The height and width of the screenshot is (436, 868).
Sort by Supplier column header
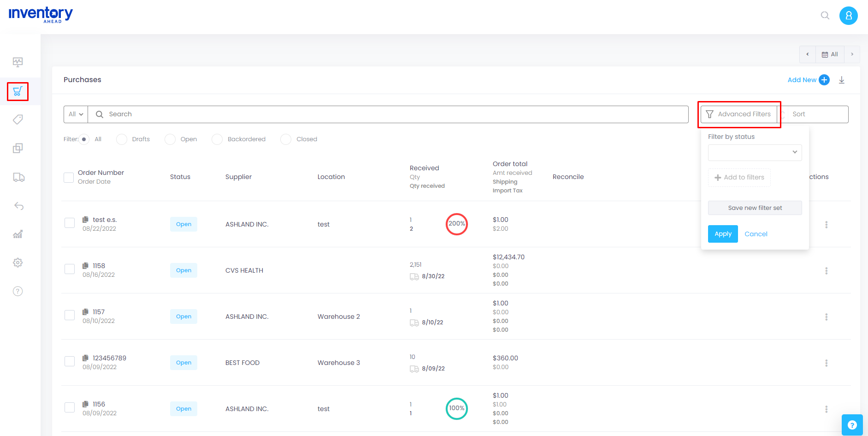[x=238, y=177]
